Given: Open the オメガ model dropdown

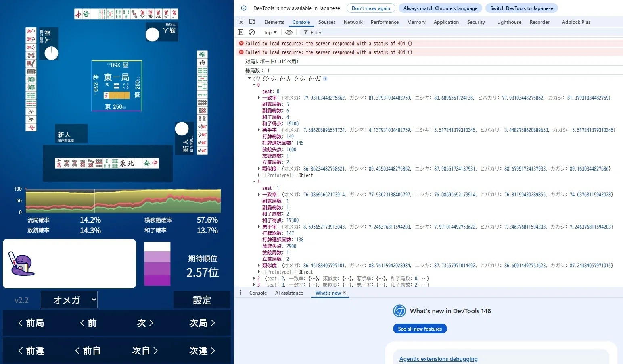Looking at the screenshot, I should click(69, 300).
